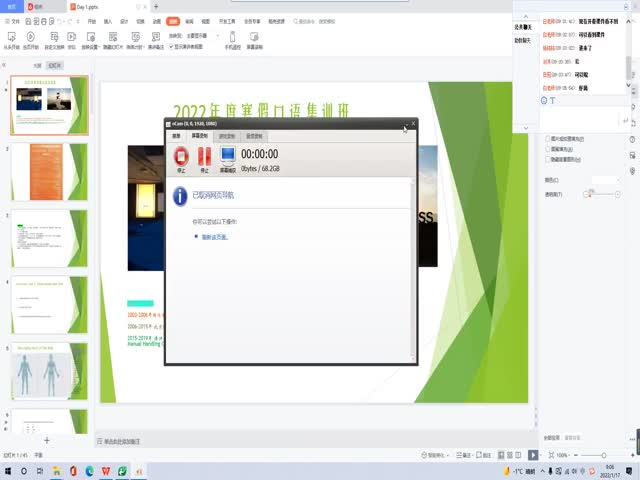This screenshot has height=480, width=640.
Task: Click the 全部应用 button in the side panel
Action: pyautogui.click(x=552, y=437)
